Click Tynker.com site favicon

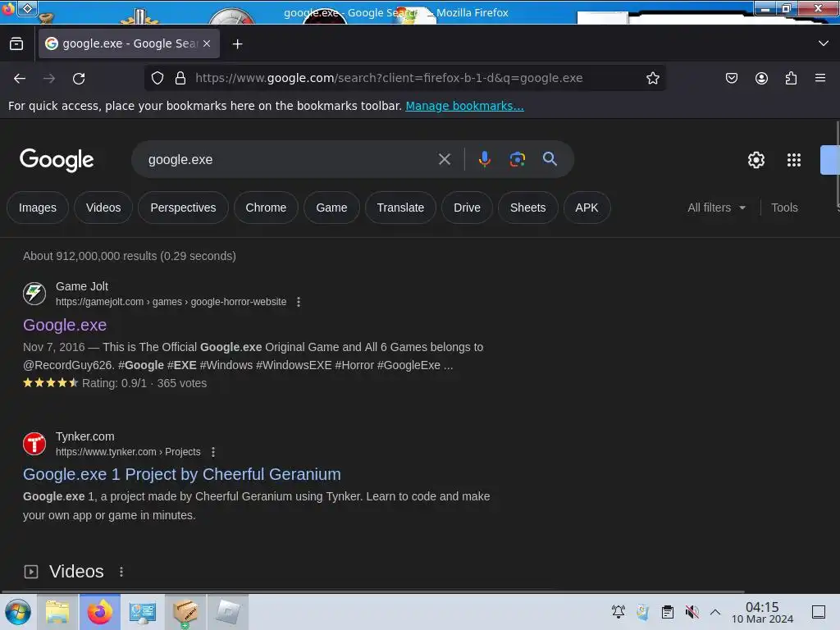click(x=34, y=444)
